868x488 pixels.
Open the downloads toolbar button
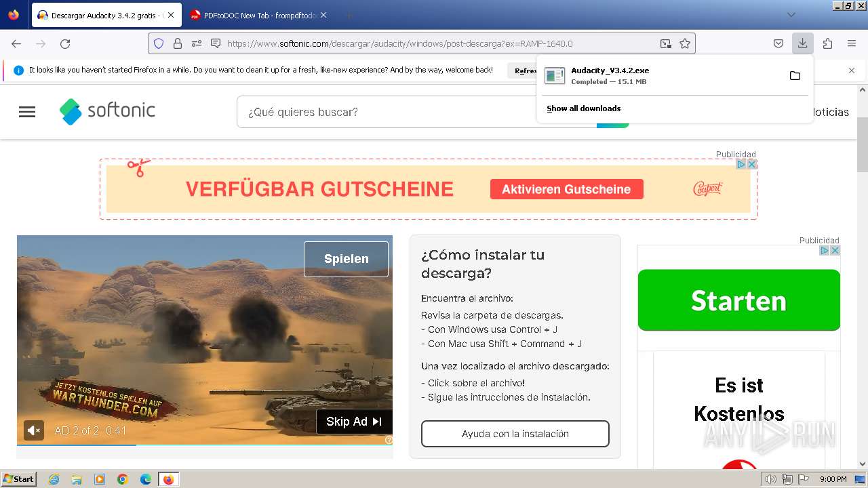click(x=802, y=43)
